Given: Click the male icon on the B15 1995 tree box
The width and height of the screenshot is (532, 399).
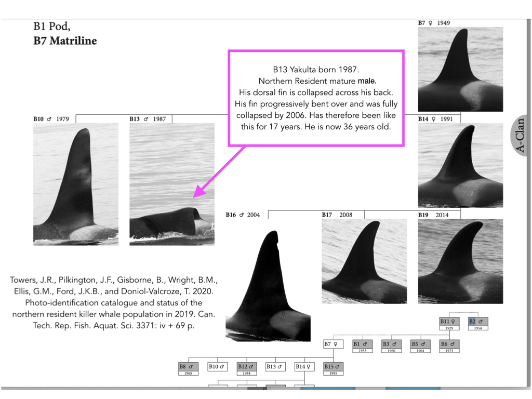Looking at the screenshot, I should pos(338,366).
